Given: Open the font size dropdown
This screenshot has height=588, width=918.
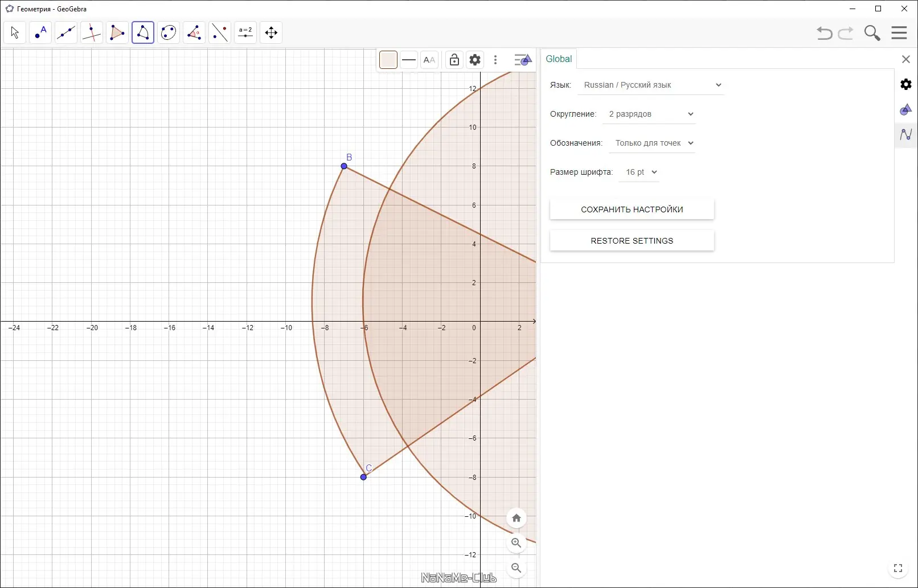Looking at the screenshot, I should (639, 172).
